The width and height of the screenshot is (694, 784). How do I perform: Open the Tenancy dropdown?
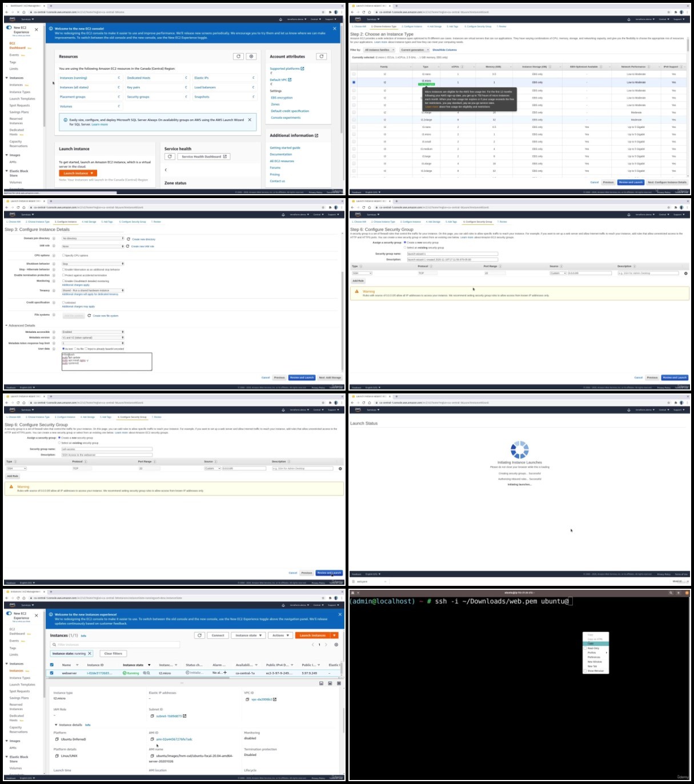coord(93,291)
